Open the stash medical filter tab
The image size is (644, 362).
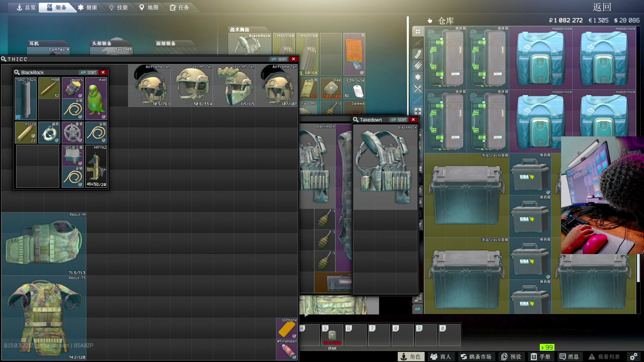(418, 77)
